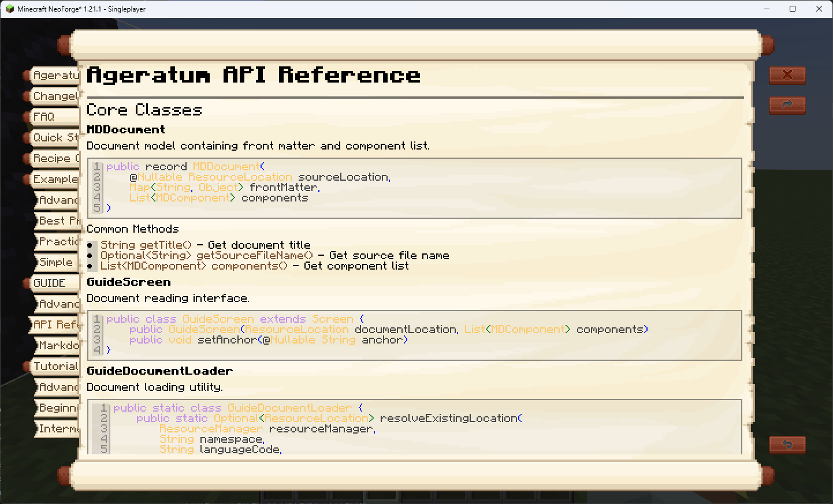Open the Advanc… sub-tab under GUIDE

tap(57, 304)
